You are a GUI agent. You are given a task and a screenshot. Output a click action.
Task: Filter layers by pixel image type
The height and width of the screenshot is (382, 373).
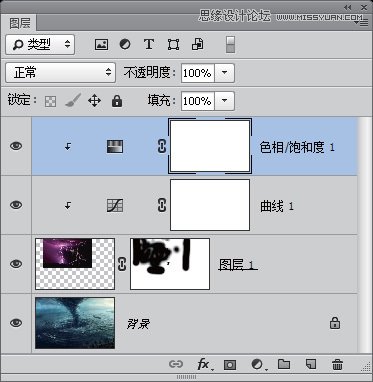click(101, 44)
